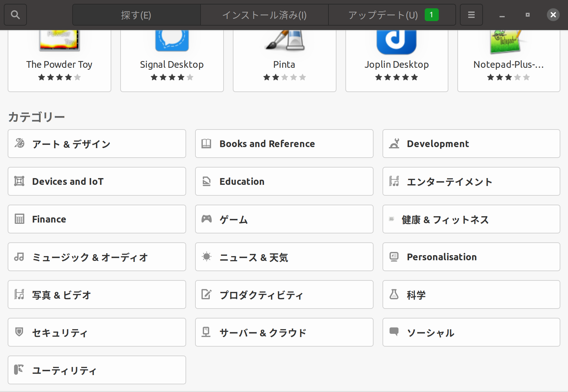Select the 科学 label

point(416,295)
